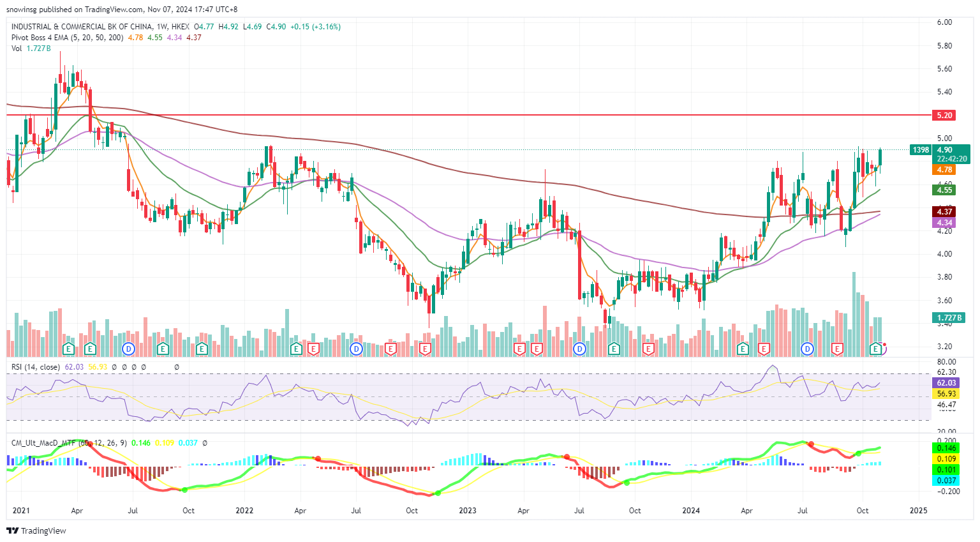Click the yellow 56.93 RSI average label
Viewport: 980px width, 542px height.
tap(946, 394)
